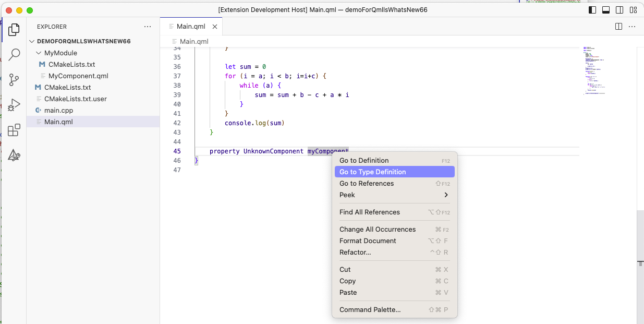This screenshot has height=324, width=644.
Task: Open the Search view icon
Action: [14, 55]
